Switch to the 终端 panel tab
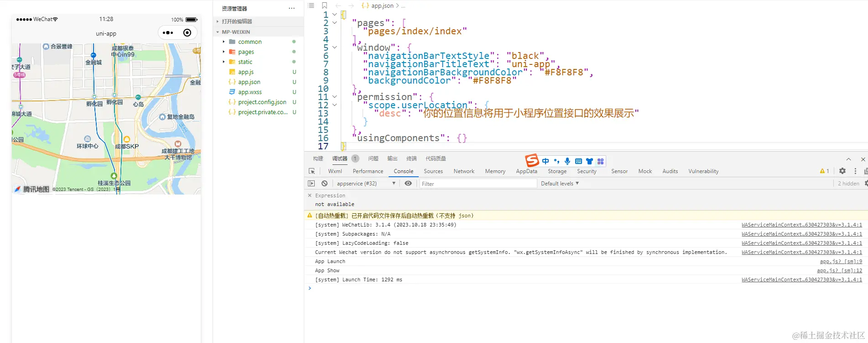The width and height of the screenshot is (868, 343). point(411,158)
